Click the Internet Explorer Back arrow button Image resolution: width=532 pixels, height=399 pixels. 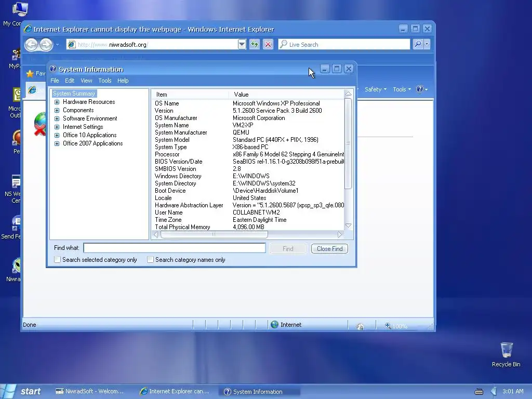pos(31,45)
